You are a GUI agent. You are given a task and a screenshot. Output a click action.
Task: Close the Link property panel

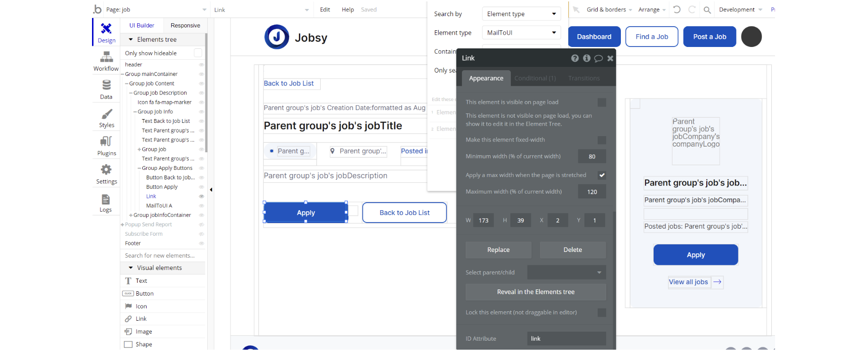tap(610, 58)
